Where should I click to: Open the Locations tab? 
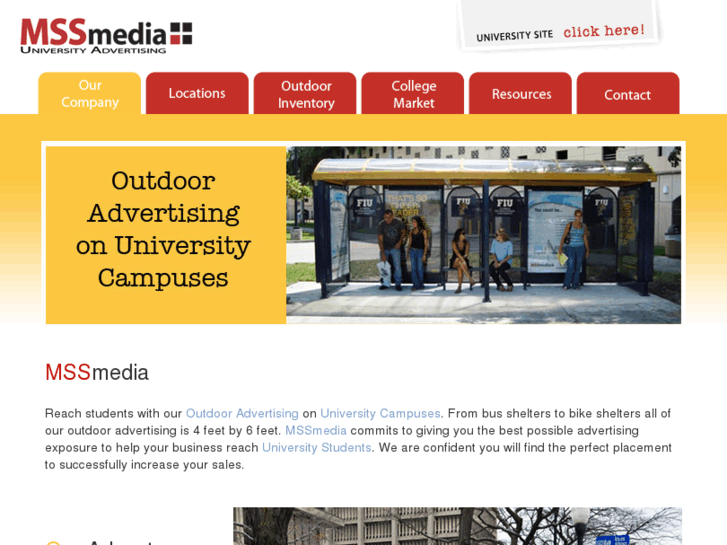[197, 93]
